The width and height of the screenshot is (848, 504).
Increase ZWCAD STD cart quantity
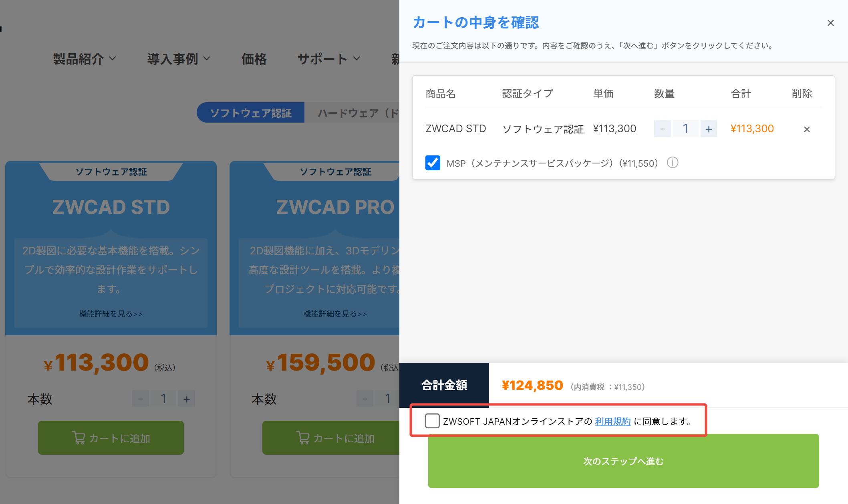click(709, 129)
